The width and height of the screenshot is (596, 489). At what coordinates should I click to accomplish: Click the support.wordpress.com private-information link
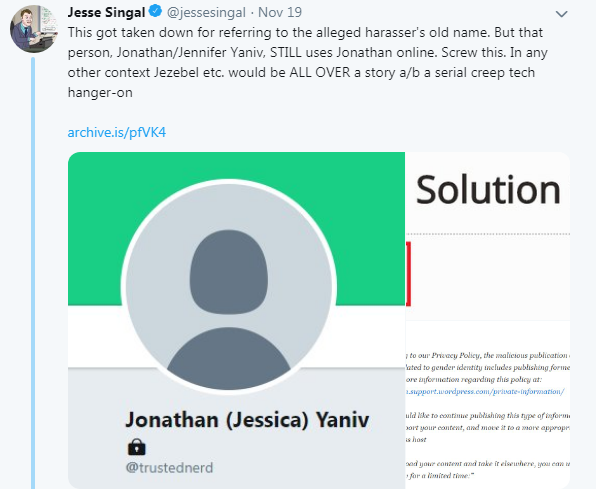(485, 391)
